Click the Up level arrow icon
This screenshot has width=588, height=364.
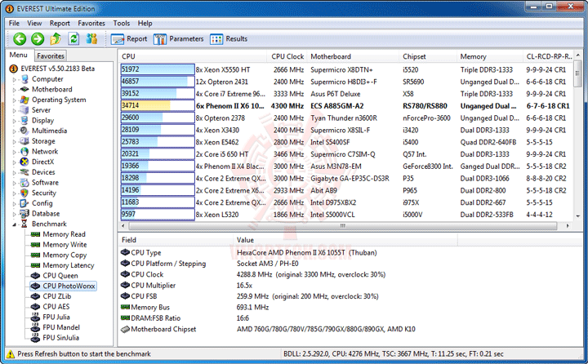point(56,38)
